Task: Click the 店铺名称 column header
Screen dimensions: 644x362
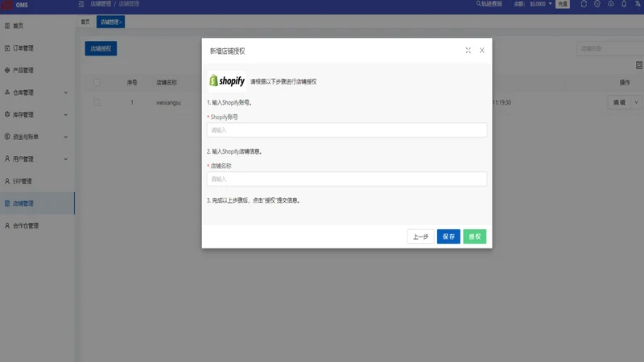Action: pos(167,83)
